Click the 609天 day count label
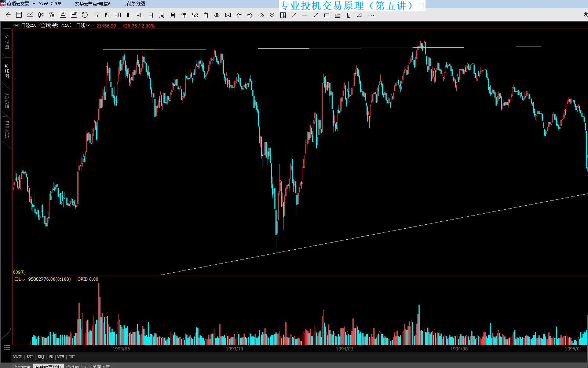 (19, 272)
